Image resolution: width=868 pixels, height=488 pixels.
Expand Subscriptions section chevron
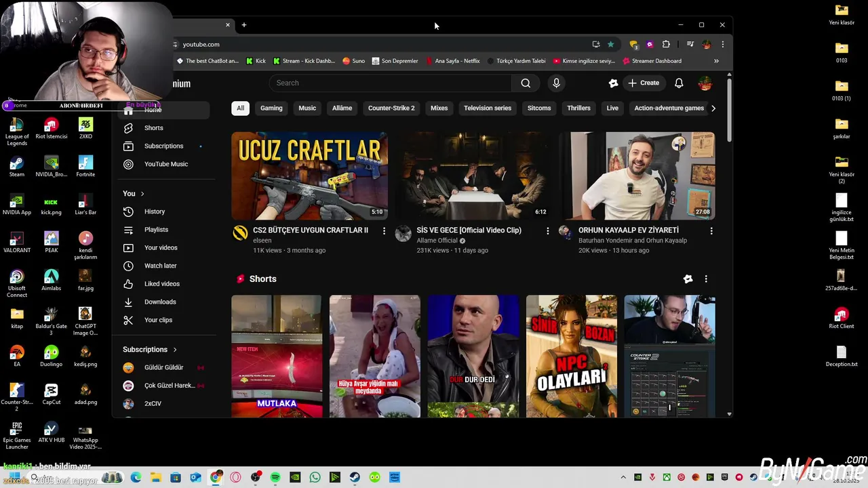[175, 350]
